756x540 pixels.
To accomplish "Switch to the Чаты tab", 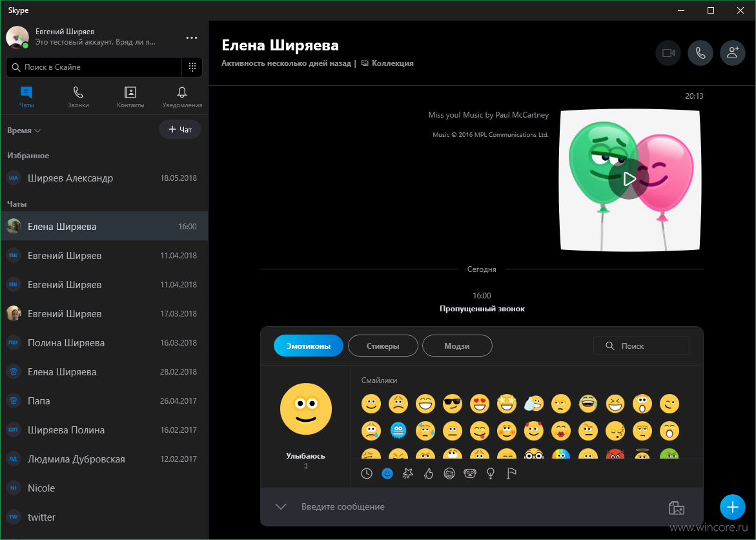I will point(26,96).
